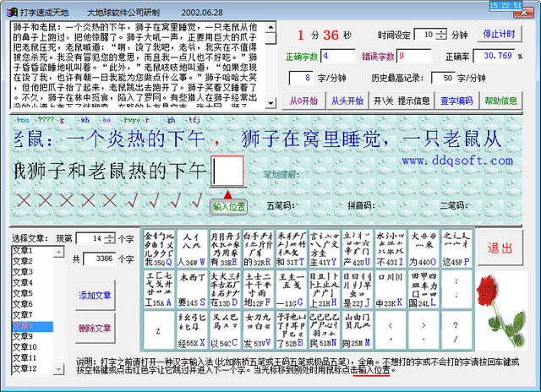Click the H key tile for 上
The width and height of the screenshot is (541, 392).
[x=325, y=289]
